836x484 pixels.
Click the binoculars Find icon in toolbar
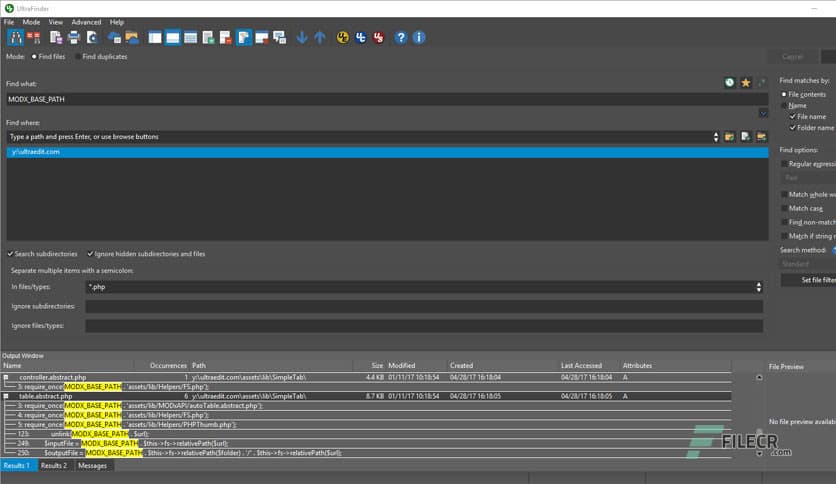coord(16,38)
